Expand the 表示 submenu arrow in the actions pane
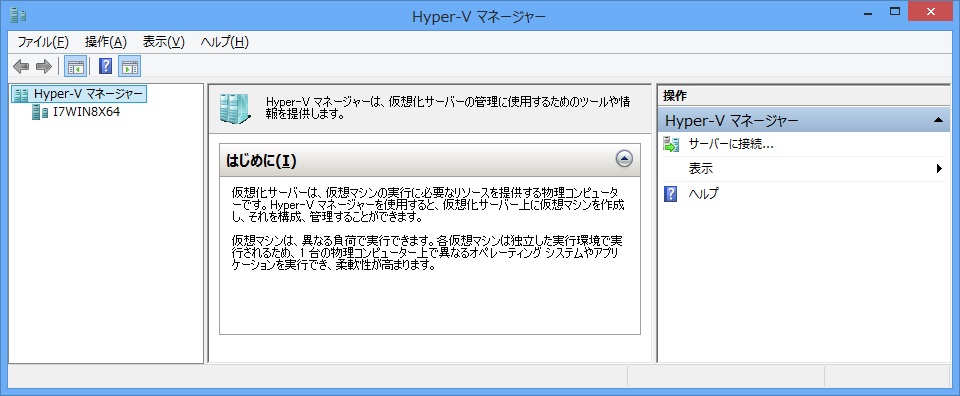The width and height of the screenshot is (960, 396). (939, 169)
